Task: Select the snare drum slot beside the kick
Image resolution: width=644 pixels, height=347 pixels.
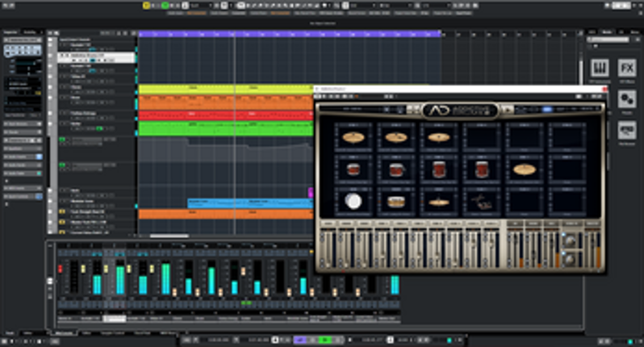Action: tap(396, 201)
